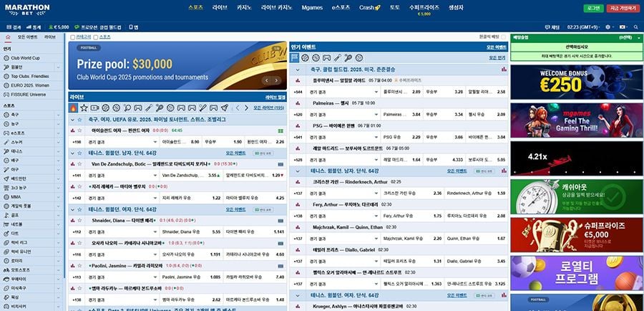
Task: Bet on PSG 우승 at 2.29 odds
Action: click(401, 137)
